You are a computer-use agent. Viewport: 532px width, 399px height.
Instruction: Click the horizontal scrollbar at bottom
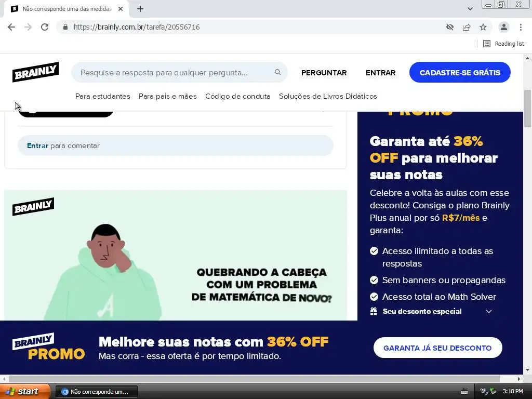click(254, 379)
